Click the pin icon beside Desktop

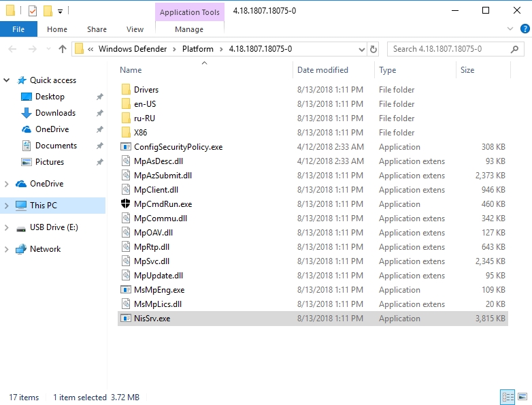99,97
